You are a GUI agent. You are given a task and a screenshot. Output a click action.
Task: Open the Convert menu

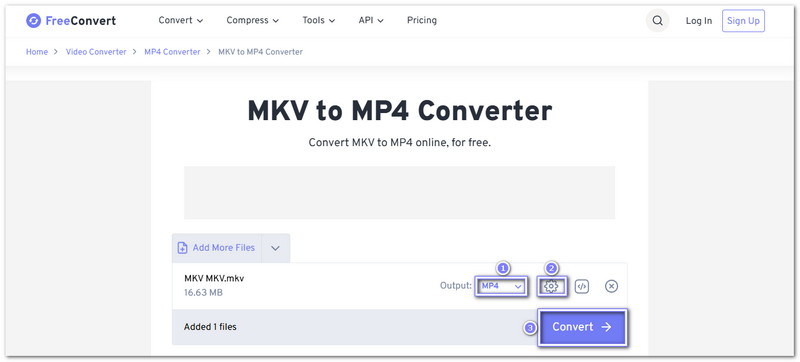(x=181, y=20)
